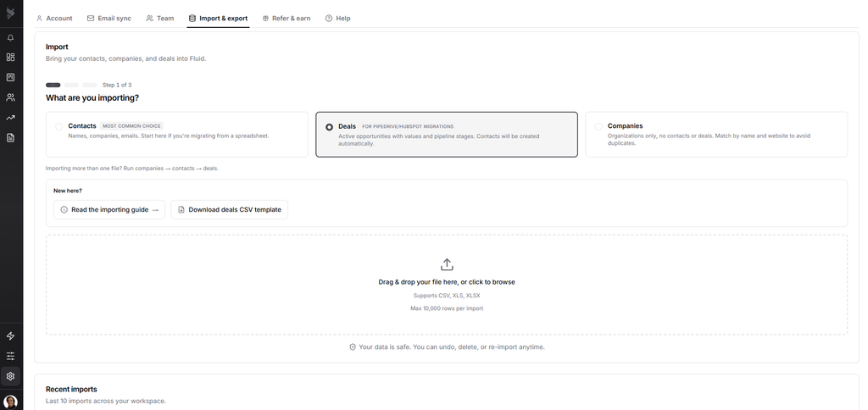Screen dimensions: 868x410
Task: Open the contacts people icon in sidebar
Action: tap(10, 97)
